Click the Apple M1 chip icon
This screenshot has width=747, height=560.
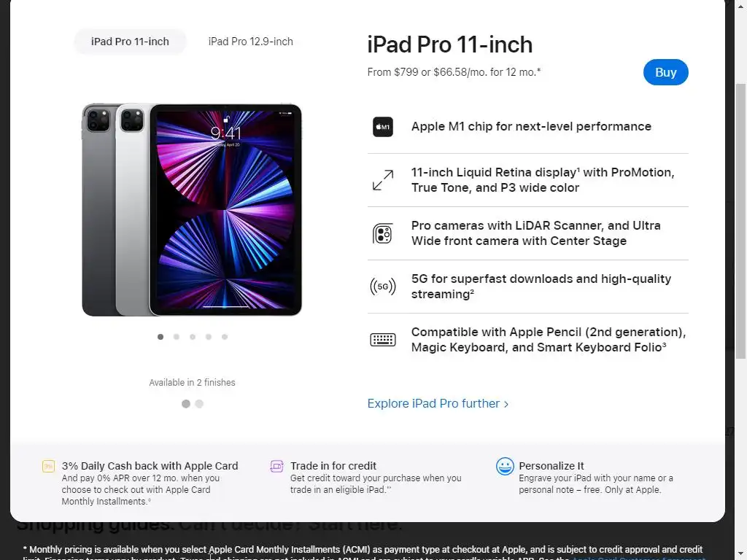[x=382, y=127]
